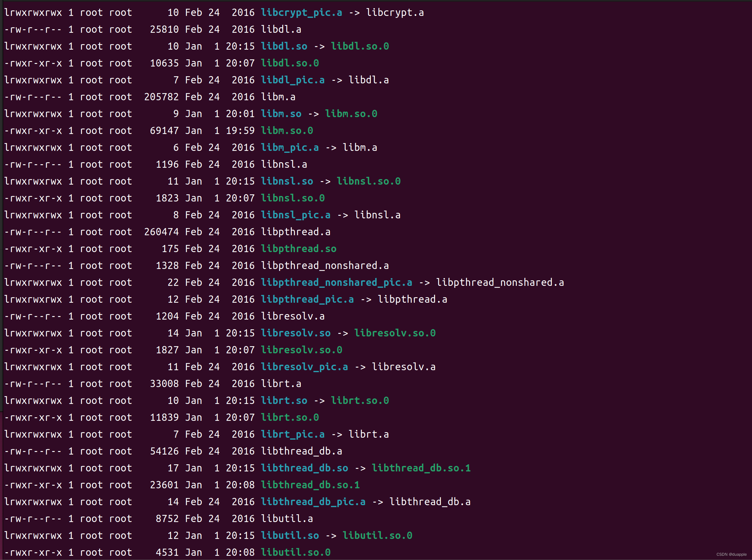Click the size value 260474
The image size is (752, 560).
(x=161, y=232)
